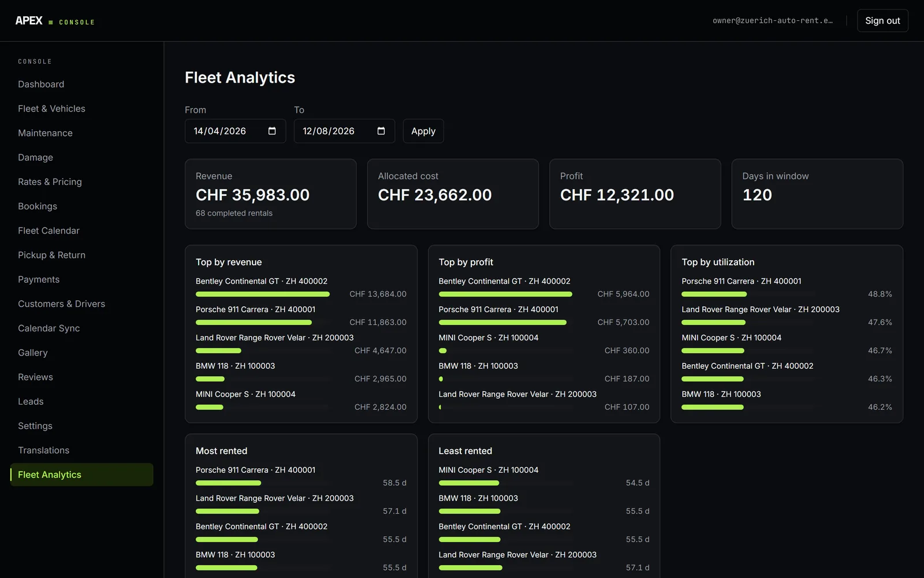Image resolution: width=924 pixels, height=578 pixels.
Task: Select the active Fleet Analytics item
Action: [82, 475]
